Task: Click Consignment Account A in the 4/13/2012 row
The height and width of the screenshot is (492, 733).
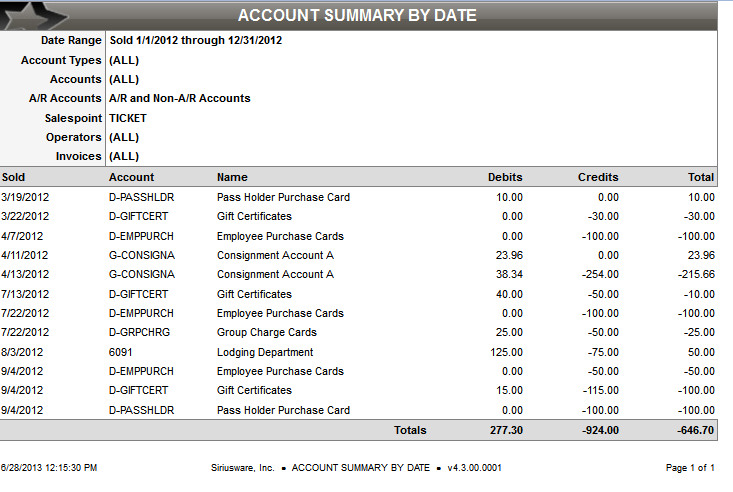Action: [275, 275]
